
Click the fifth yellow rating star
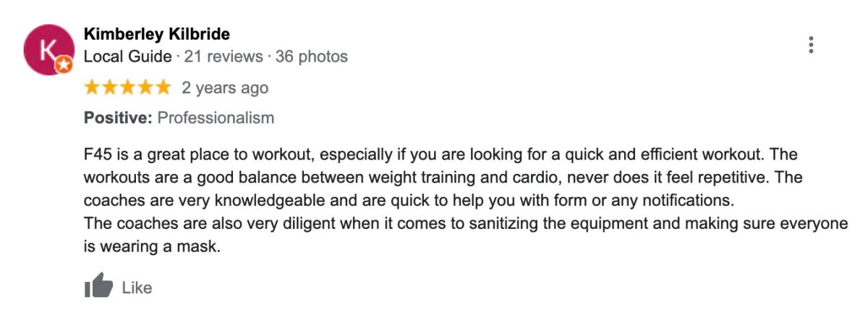point(162,88)
